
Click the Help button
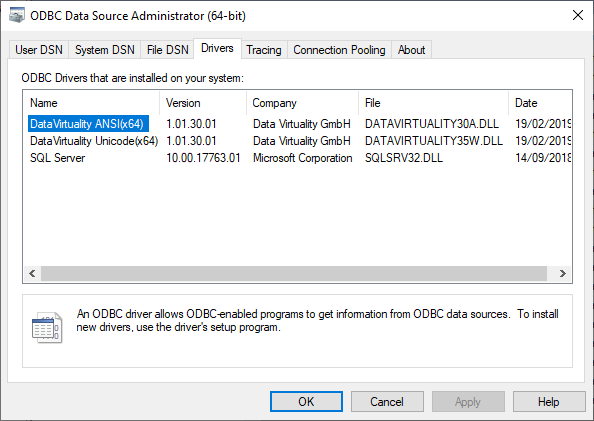[x=549, y=402]
